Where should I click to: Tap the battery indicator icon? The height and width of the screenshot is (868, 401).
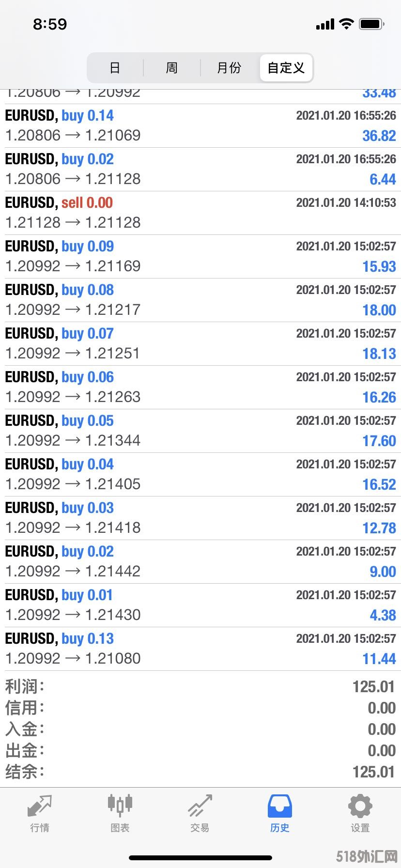(372, 24)
